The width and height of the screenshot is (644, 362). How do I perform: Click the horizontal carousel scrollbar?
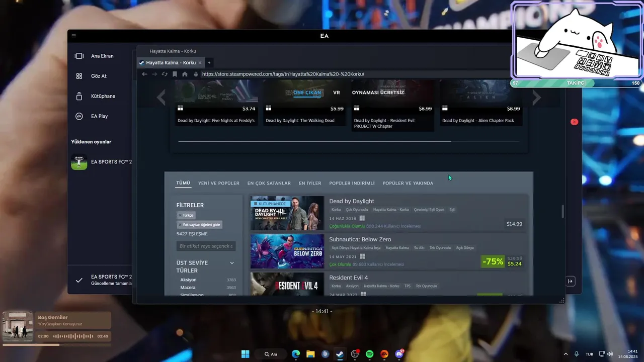314,141
